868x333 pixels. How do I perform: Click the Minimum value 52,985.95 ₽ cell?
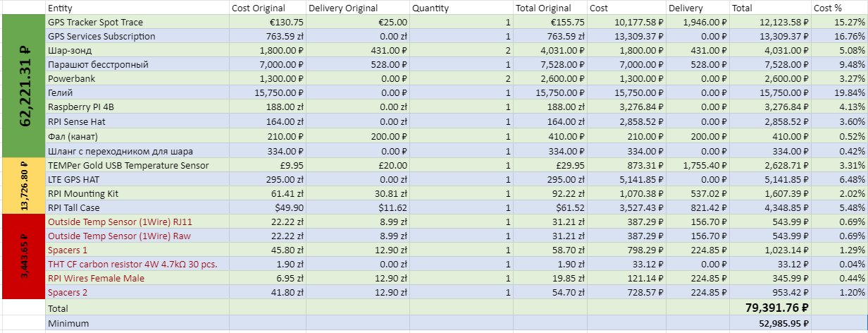pos(770,323)
